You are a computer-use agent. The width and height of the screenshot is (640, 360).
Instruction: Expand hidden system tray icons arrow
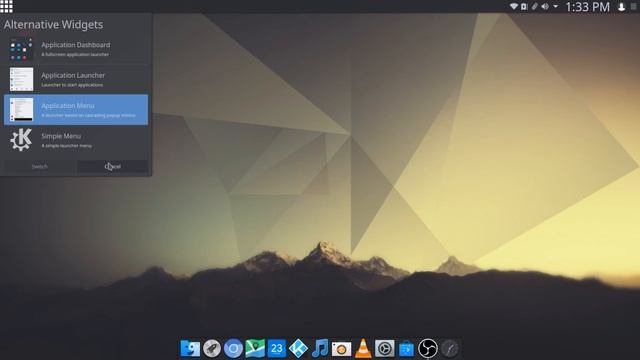tap(556, 7)
